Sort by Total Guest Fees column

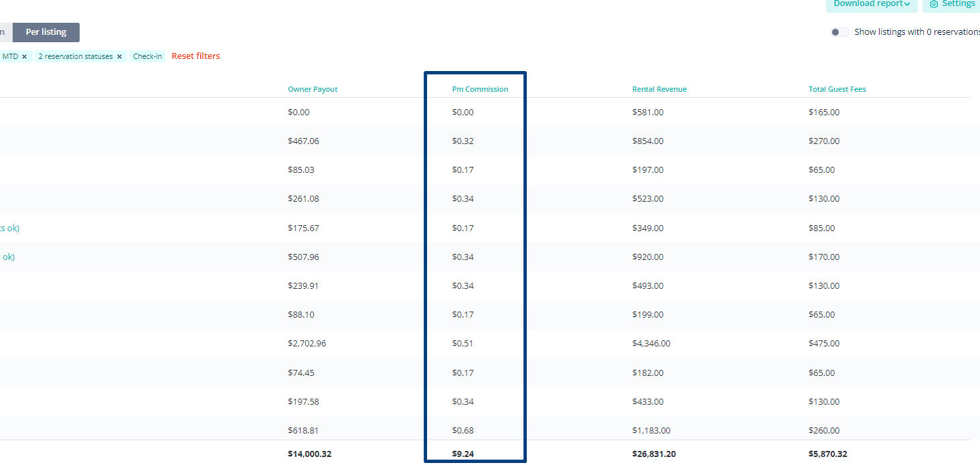tap(837, 89)
